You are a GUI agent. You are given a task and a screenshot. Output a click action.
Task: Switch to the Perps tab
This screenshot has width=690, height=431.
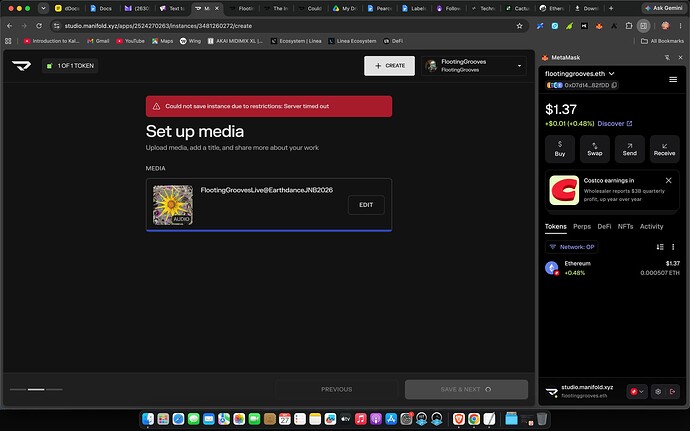click(x=582, y=226)
